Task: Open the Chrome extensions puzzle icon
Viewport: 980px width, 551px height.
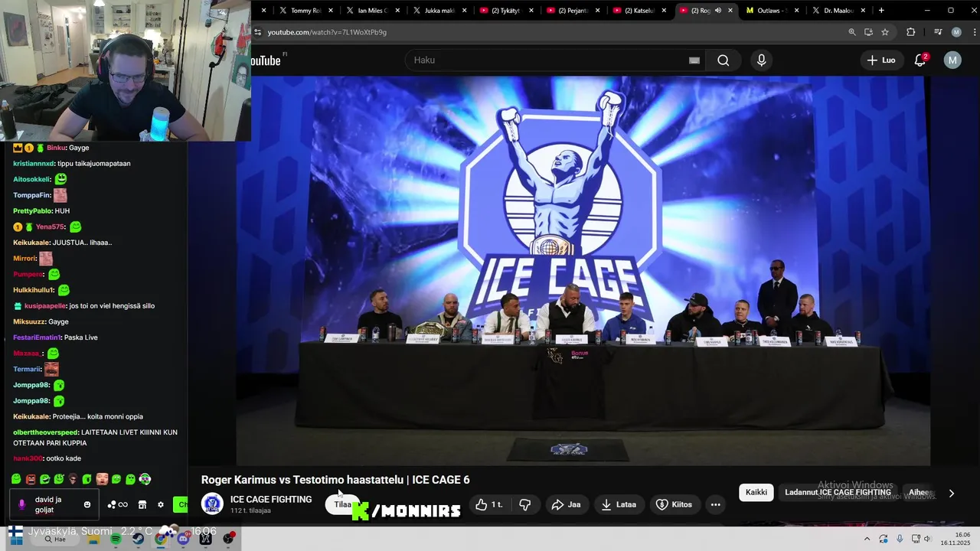Action: tap(910, 32)
